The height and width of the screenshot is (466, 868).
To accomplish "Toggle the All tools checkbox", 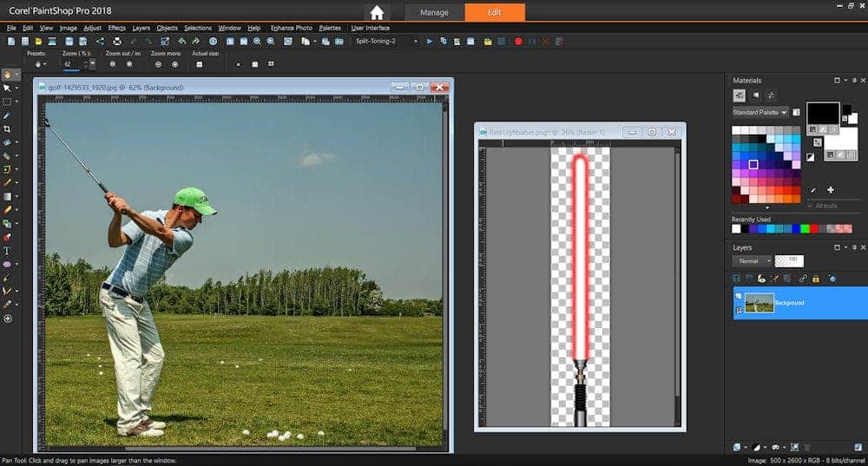I will pos(810,206).
